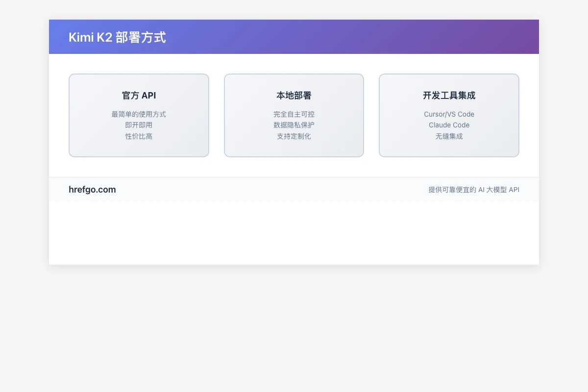This screenshot has width=588, height=392.
Task: Click the 本地部署 heading text
Action: pyautogui.click(x=294, y=96)
